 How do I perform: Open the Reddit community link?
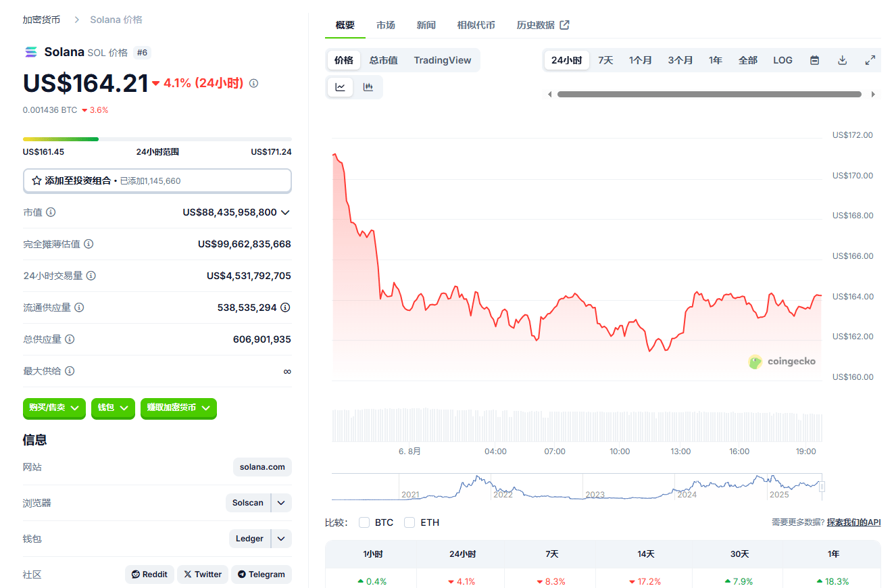click(149, 574)
